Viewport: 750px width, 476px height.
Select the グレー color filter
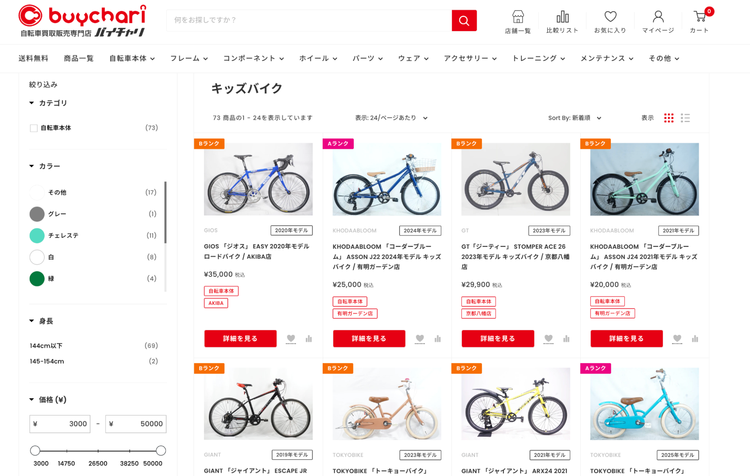pos(37,214)
